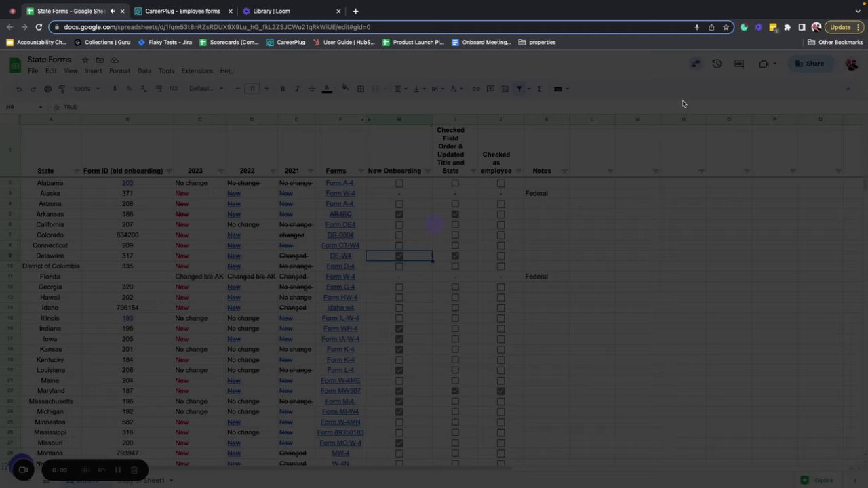
Task: Click the move to folder icon
Action: click(x=100, y=60)
